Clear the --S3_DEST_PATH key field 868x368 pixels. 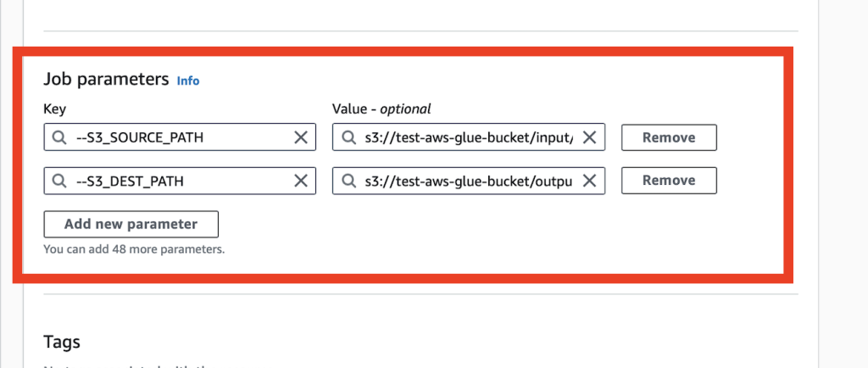click(x=300, y=181)
